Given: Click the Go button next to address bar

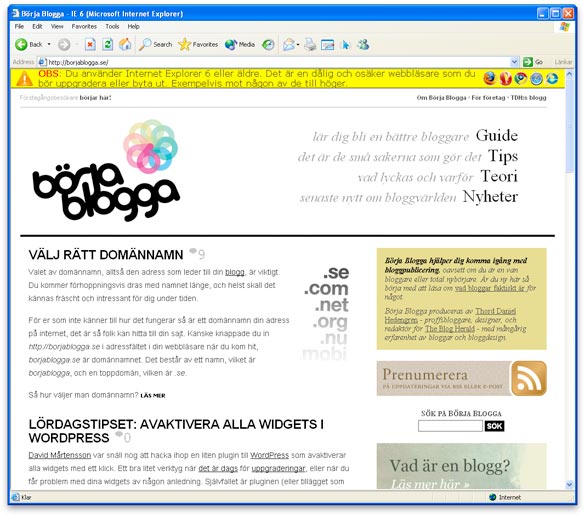Looking at the screenshot, I should point(532,62).
